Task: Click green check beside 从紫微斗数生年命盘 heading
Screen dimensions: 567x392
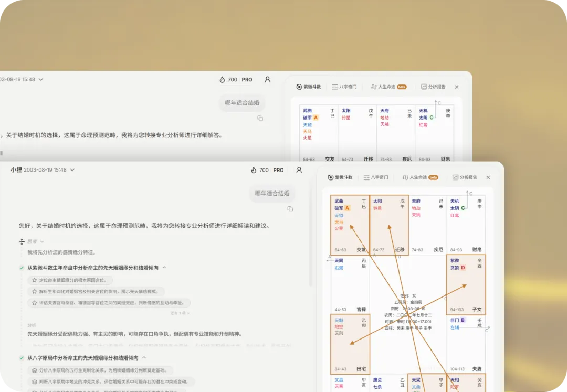Action: 22,268
